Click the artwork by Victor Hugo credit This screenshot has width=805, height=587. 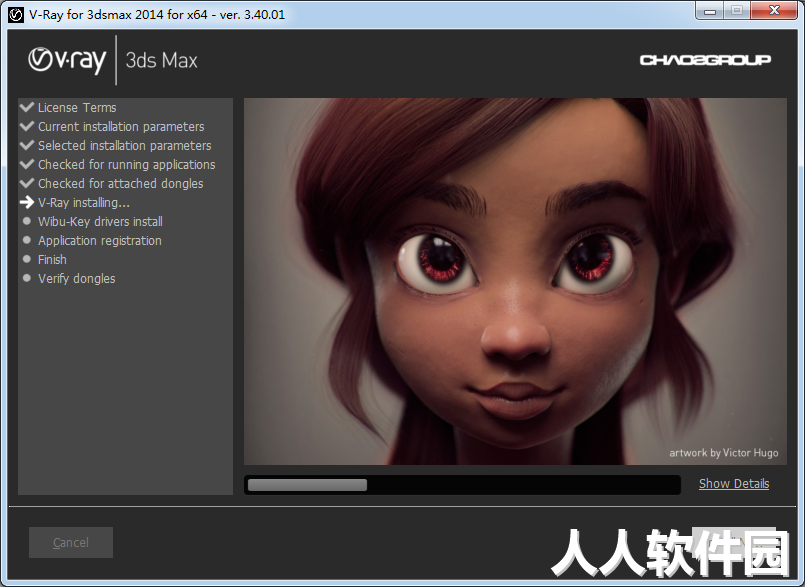[x=723, y=452]
